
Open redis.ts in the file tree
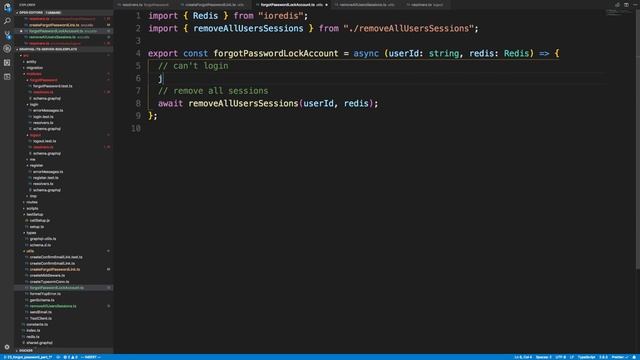(33, 337)
